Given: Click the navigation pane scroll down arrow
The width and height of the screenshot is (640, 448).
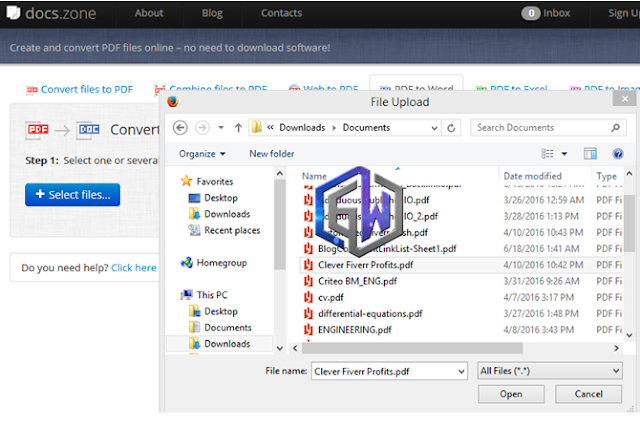Looking at the screenshot, I should [x=280, y=348].
